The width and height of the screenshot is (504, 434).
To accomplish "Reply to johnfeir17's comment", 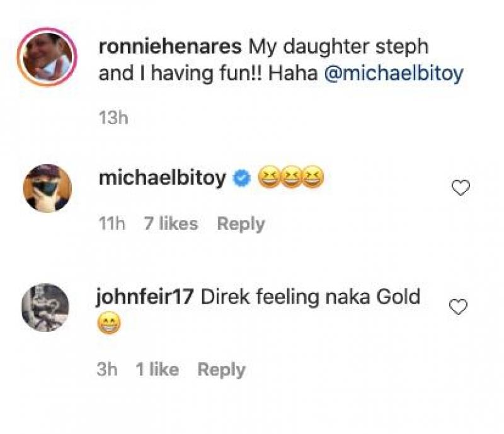I will pos(221,370).
